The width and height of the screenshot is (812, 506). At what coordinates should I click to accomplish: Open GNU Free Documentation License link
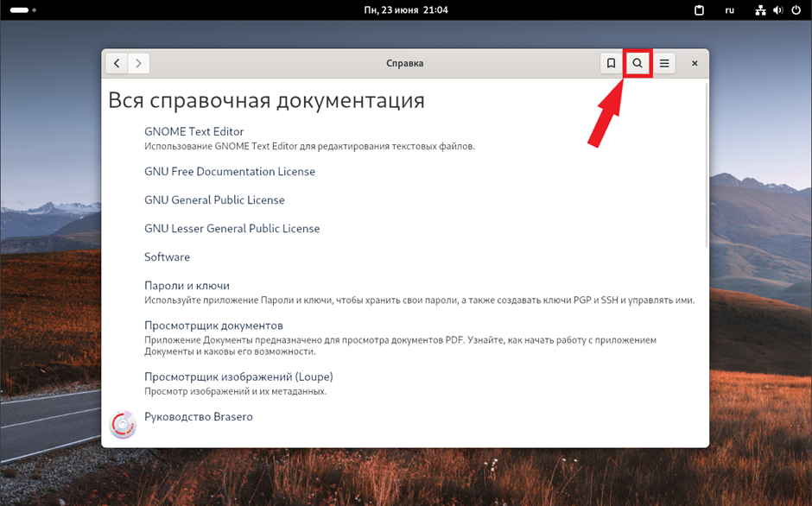[230, 172]
